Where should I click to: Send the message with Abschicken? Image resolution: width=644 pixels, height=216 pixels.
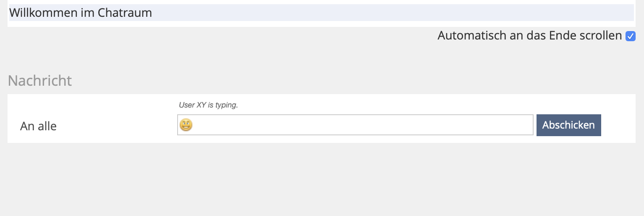click(568, 125)
